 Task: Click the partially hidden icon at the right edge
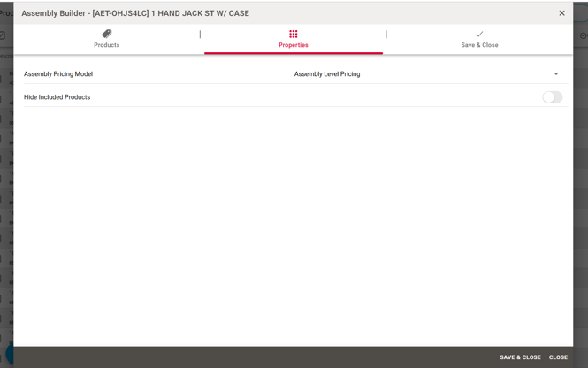point(583,35)
